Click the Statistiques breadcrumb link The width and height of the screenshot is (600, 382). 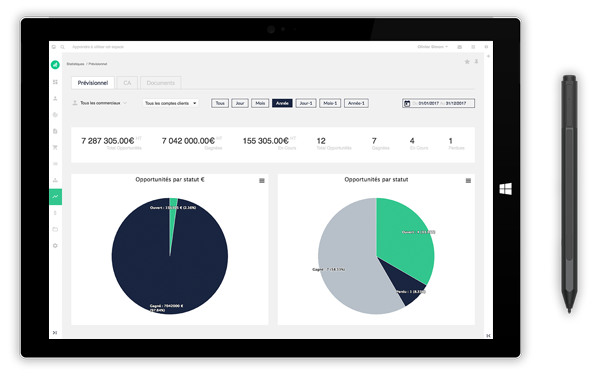pyautogui.click(x=75, y=64)
